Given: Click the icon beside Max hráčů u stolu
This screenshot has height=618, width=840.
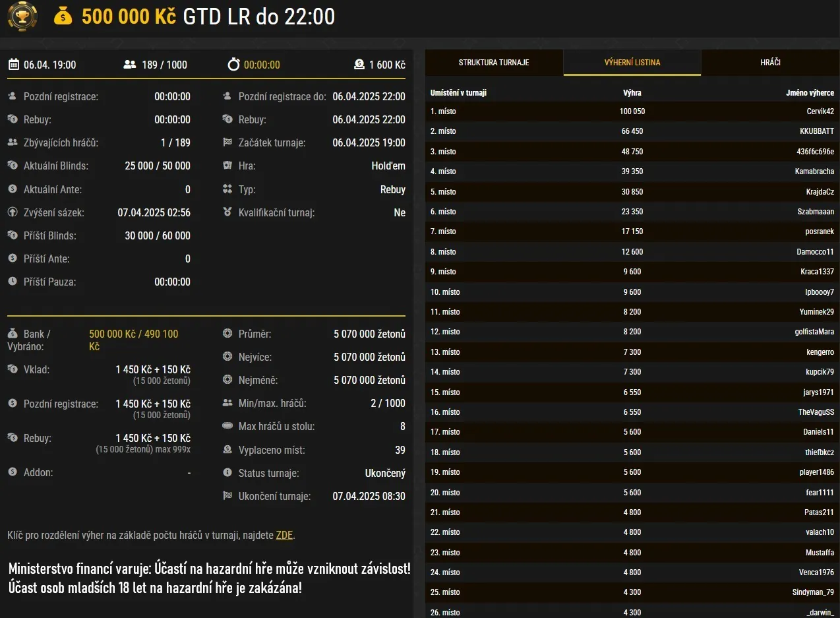Looking at the screenshot, I should [x=229, y=426].
